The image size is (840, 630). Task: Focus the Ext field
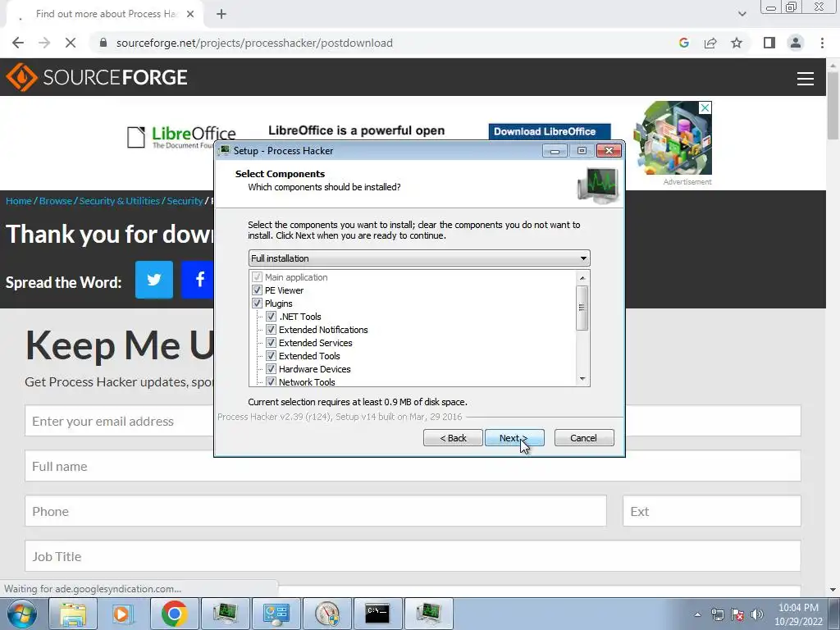tap(712, 511)
